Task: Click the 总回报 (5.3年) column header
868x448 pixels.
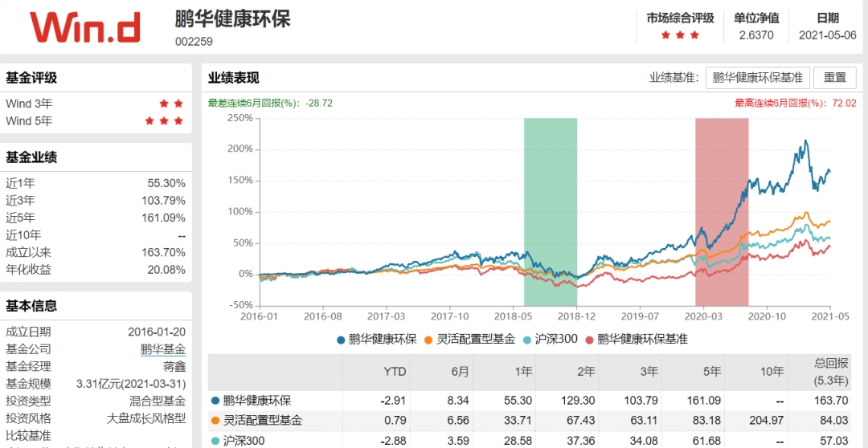Action: 831,372
